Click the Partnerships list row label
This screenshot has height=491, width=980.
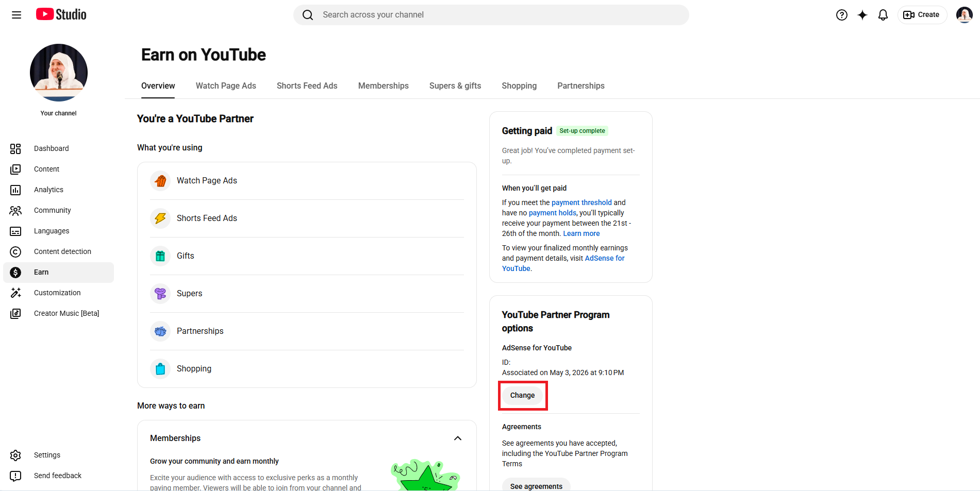coord(200,331)
